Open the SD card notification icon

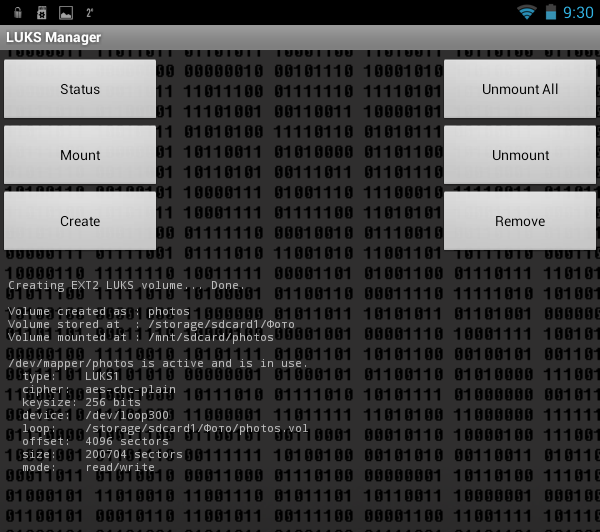41,13
